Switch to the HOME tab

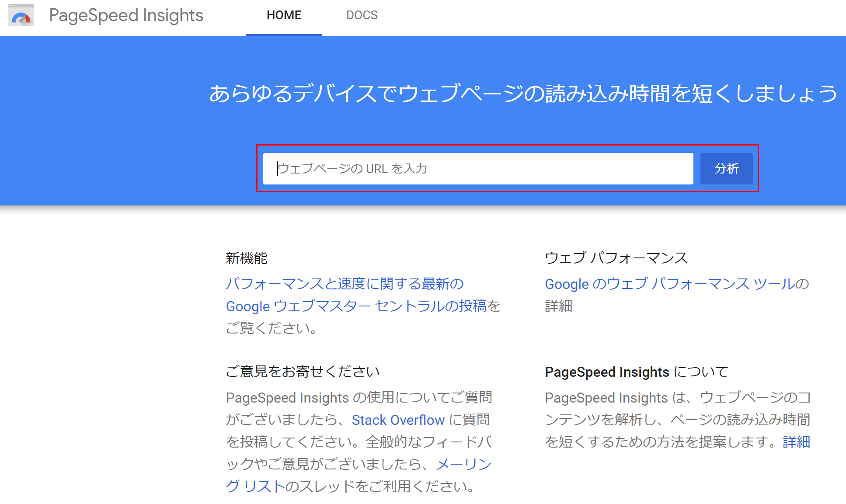click(x=284, y=16)
